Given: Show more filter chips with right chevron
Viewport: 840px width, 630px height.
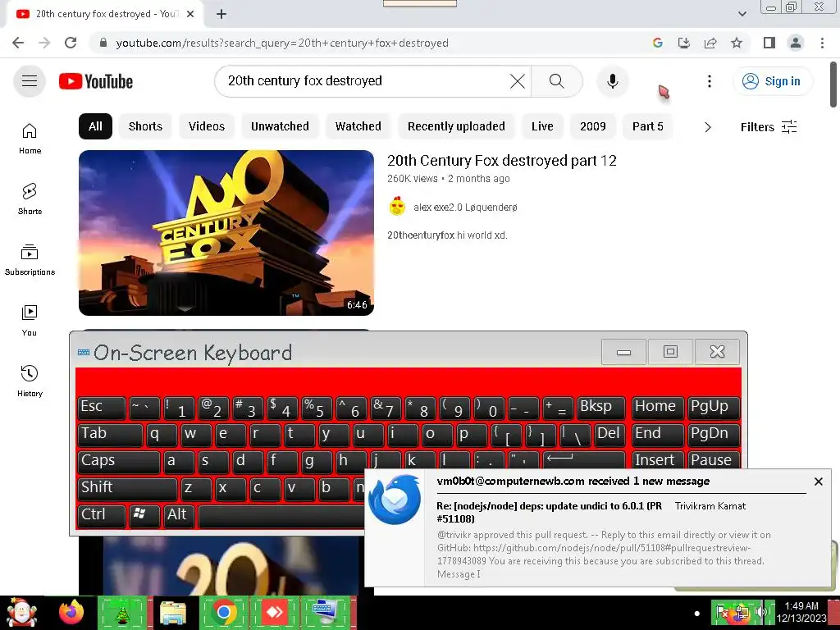Looking at the screenshot, I should coord(708,127).
